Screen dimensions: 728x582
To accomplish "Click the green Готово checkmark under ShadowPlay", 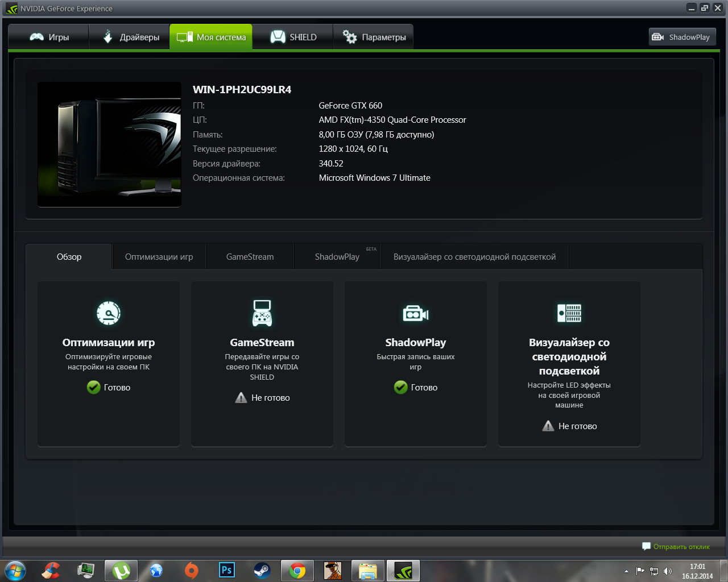I will (x=401, y=387).
